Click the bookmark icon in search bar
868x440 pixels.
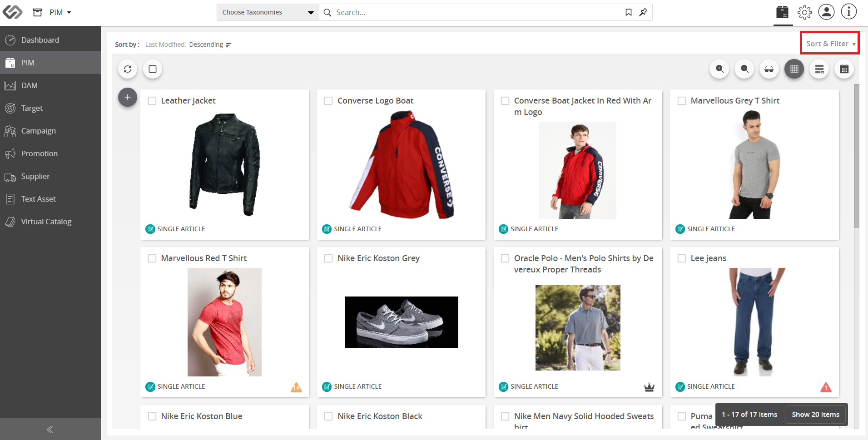[x=629, y=12]
